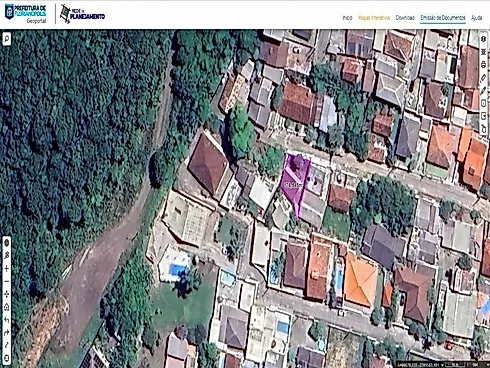Click the Rede de Planejamento logo
The height and width of the screenshot is (368, 490).
point(82,14)
